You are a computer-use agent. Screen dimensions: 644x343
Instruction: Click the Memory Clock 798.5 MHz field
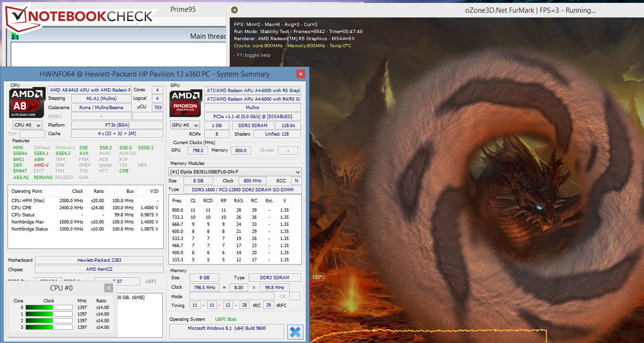204,287
